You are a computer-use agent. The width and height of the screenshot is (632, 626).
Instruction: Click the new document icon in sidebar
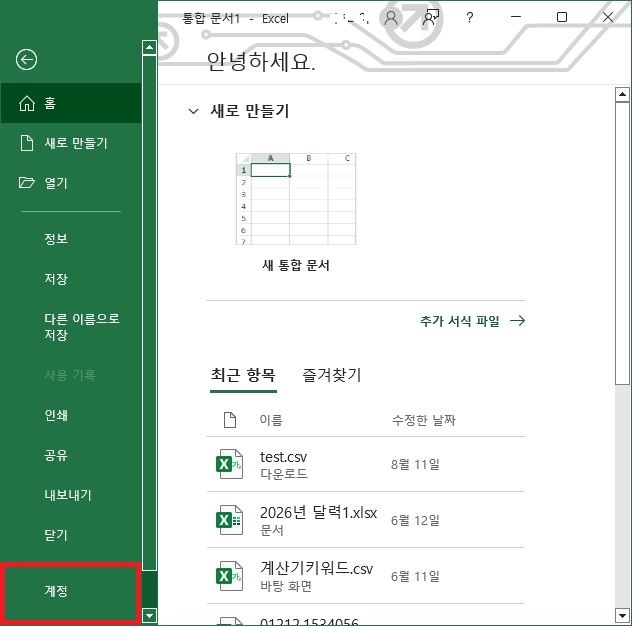(27, 143)
